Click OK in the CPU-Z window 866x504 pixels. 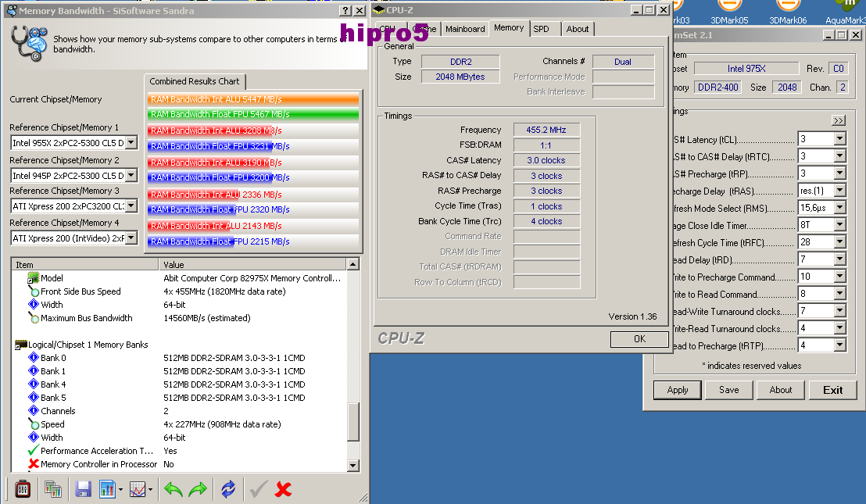[x=639, y=339]
